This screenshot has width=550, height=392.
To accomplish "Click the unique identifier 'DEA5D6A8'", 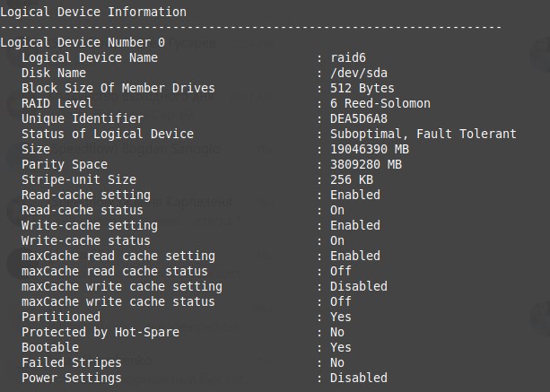I will 359,118.
